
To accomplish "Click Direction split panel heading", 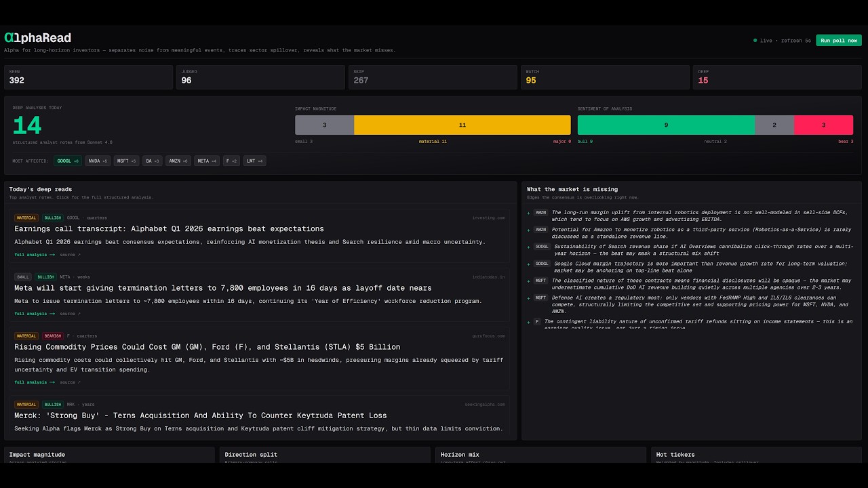I will point(251,455).
